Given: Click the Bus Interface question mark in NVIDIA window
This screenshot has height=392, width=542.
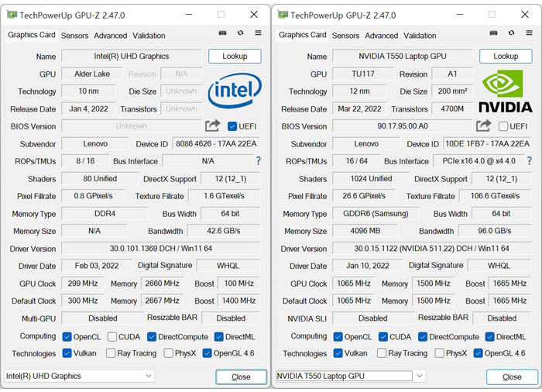Looking at the screenshot, I should (x=529, y=161).
